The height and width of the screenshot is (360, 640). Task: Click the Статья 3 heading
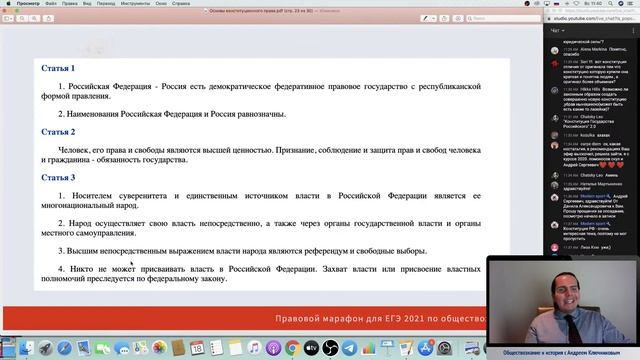pyautogui.click(x=58, y=178)
